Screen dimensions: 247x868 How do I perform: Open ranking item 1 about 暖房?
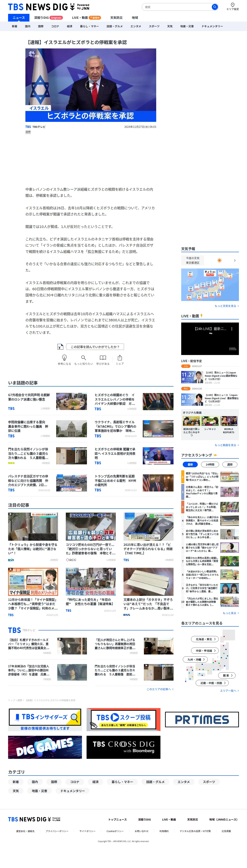pyautogui.click(x=210, y=477)
